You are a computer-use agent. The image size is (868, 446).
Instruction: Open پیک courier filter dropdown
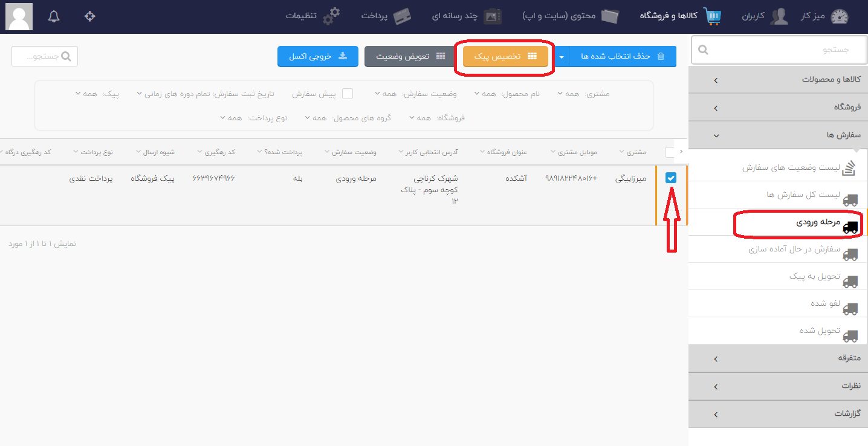(x=97, y=94)
